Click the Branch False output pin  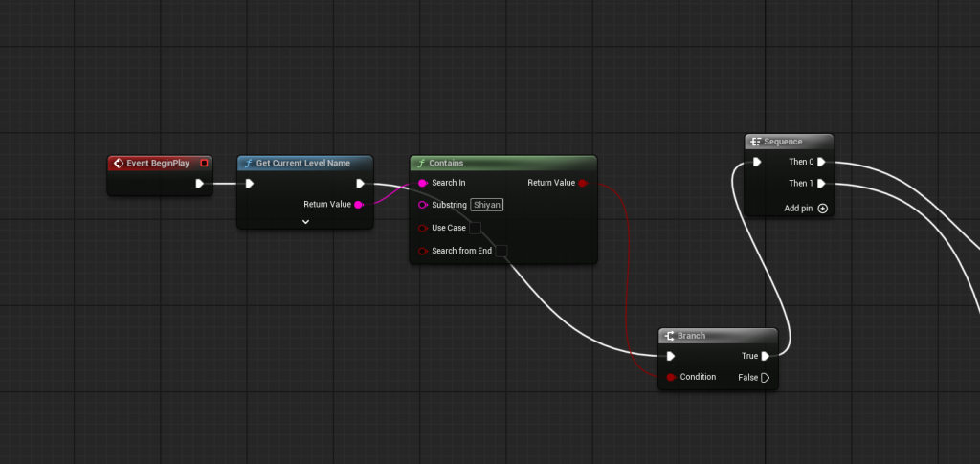(x=766, y=378)
